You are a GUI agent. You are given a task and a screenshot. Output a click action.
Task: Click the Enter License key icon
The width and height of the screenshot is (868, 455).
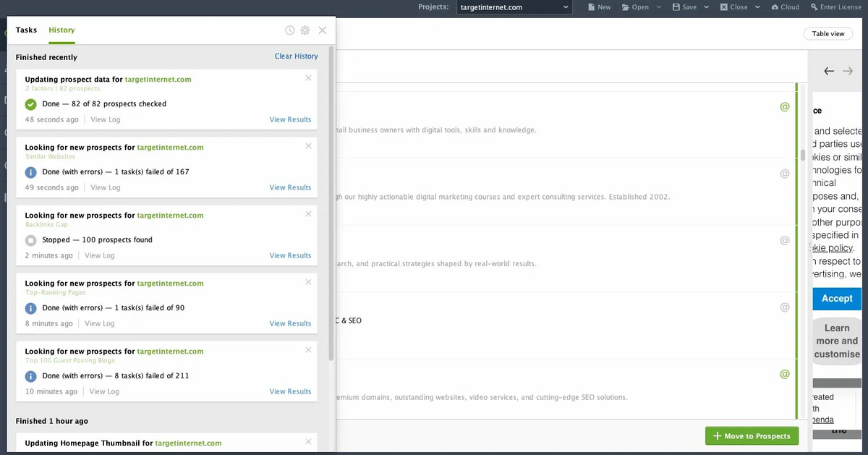pyautogui.click(x=814, y=7)
